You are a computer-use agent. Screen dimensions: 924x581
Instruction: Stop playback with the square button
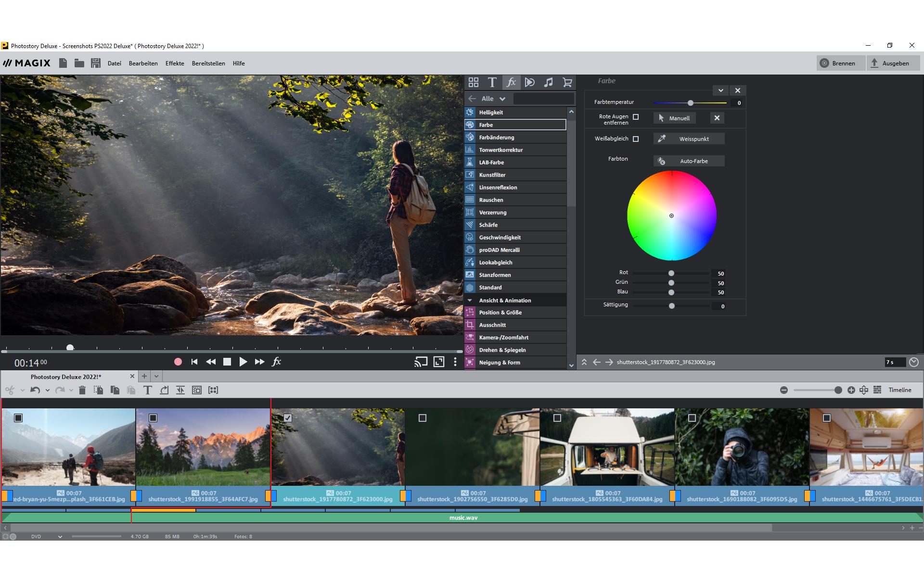(x=227, y=362)
